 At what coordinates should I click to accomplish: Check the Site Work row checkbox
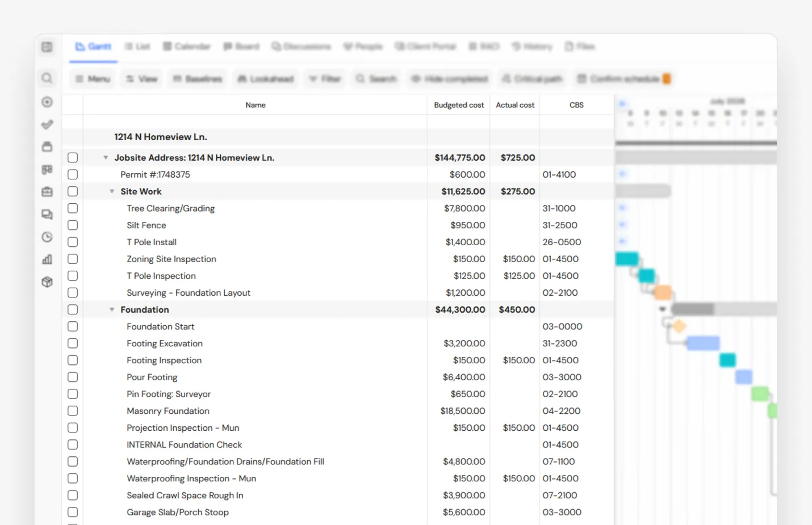click(x=73, y=191)
